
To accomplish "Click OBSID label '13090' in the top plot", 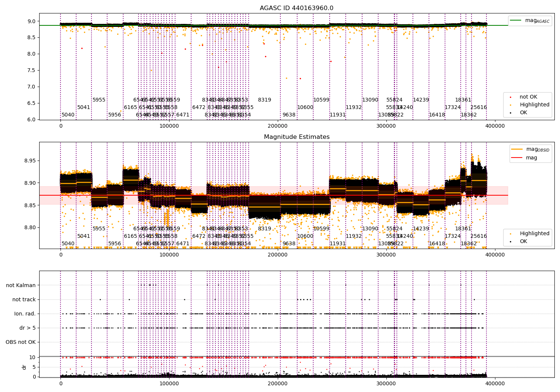I will point(370,100).
